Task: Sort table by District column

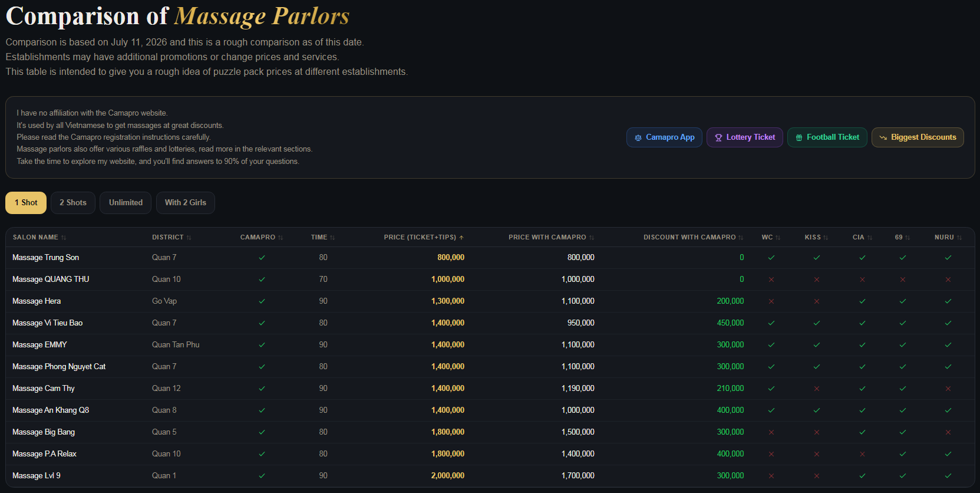Action: coord(171,237)
